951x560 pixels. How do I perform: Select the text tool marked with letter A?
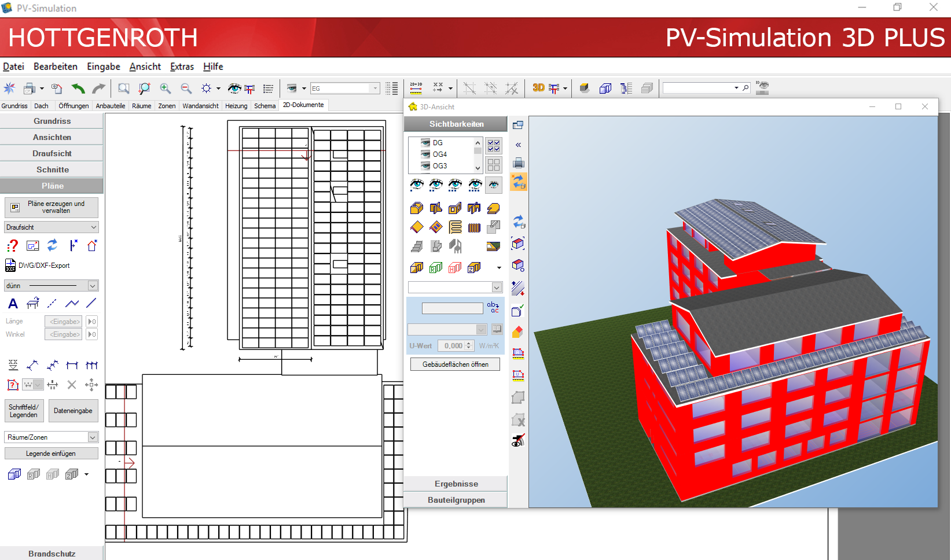click(12, 303)
